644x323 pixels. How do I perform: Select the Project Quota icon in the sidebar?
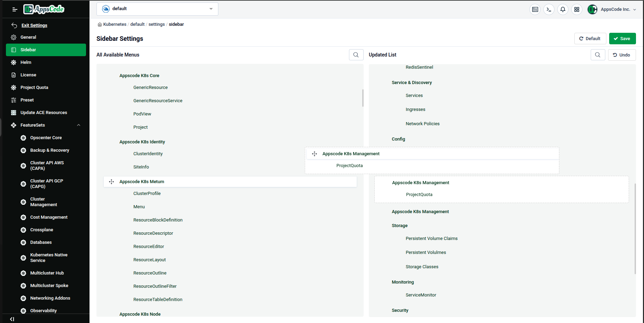[x=13, y=87]
